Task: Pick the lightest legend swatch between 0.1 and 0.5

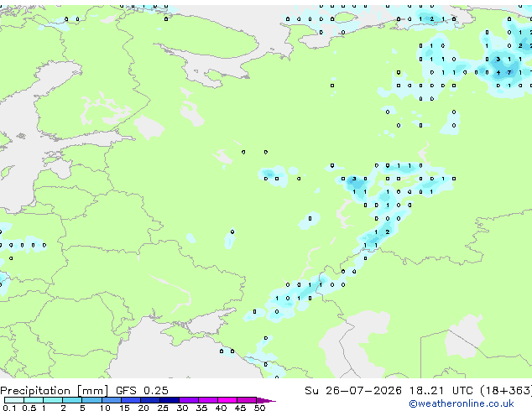Action: (14, 400)
